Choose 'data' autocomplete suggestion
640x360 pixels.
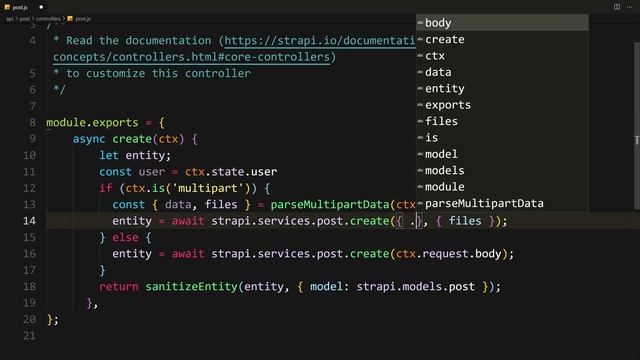[502, 72]
